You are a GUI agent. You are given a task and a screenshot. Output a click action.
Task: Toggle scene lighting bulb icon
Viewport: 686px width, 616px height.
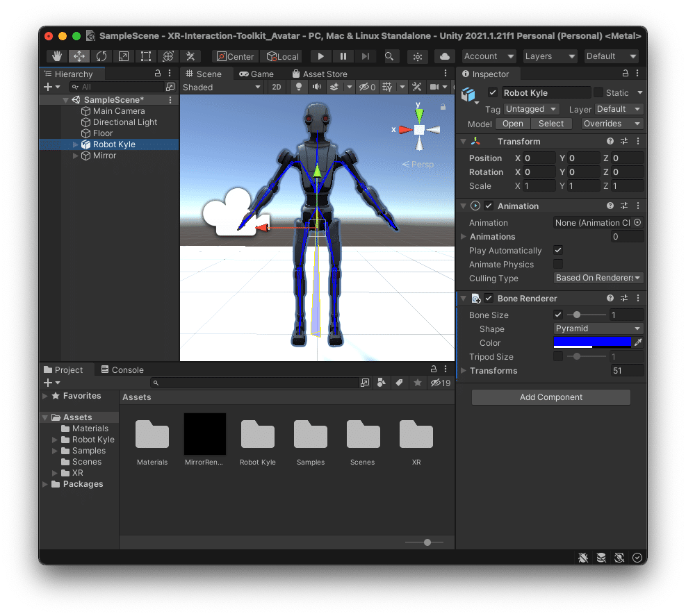(299, 87)
